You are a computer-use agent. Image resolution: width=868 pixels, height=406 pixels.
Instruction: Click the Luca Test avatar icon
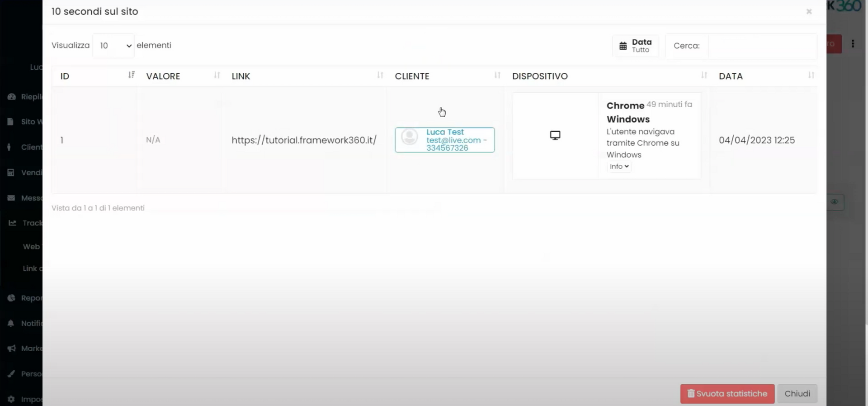(410, 137)
